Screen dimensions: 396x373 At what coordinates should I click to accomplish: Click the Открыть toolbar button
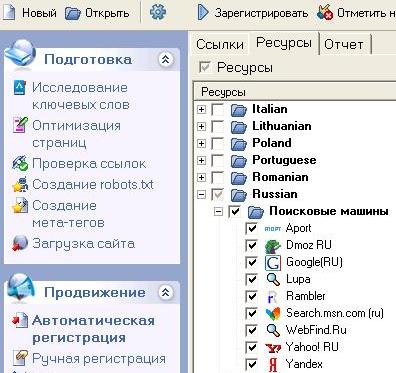97,13
